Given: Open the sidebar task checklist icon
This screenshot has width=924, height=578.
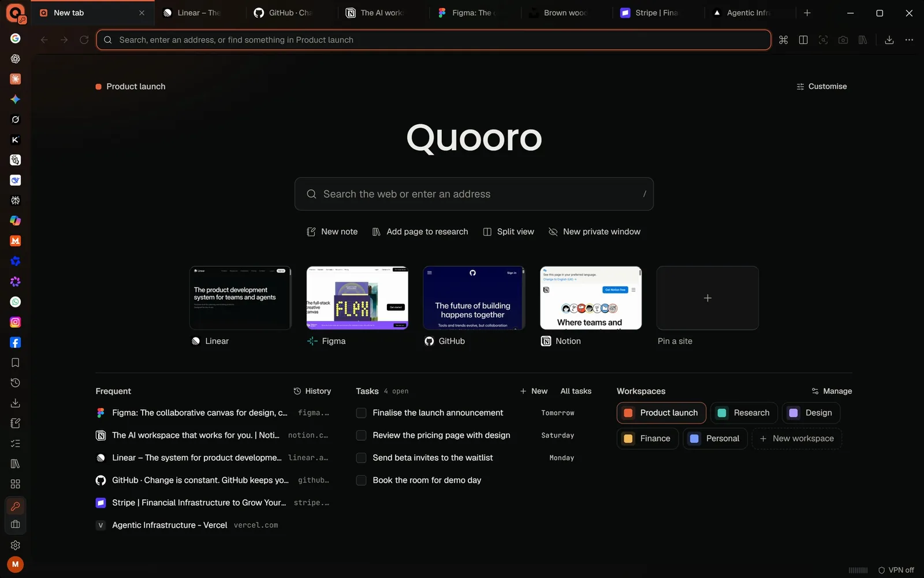Looking at the screenshot, I should coord(16,443).
